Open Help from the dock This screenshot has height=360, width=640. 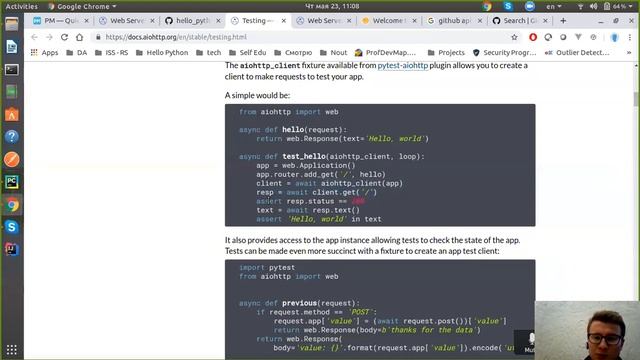coord(12,137)
